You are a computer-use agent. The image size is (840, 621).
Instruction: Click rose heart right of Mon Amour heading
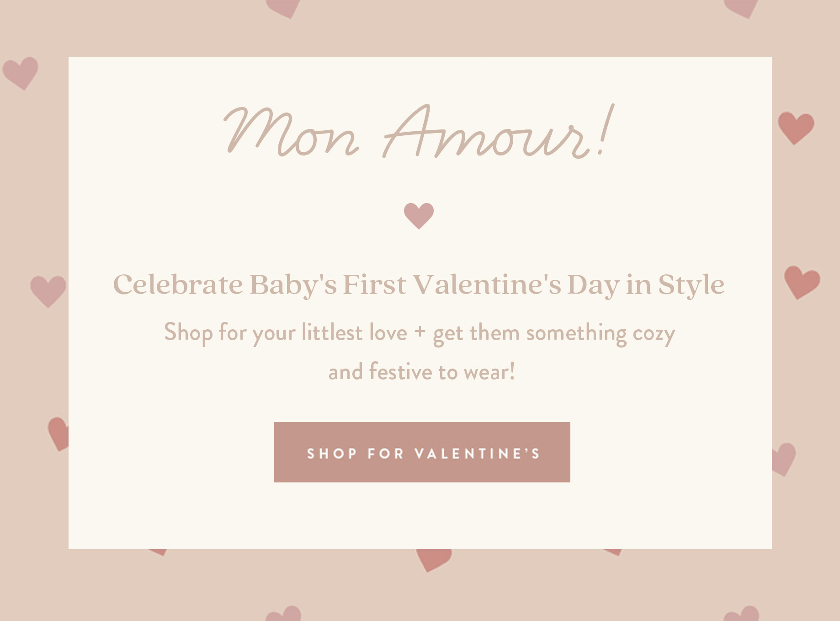tap(796, 128)
